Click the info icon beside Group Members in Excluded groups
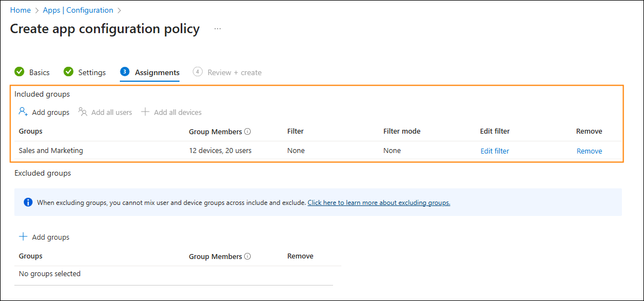The width and height of the screenshot is (644, 301). click(x=247, y=256)
